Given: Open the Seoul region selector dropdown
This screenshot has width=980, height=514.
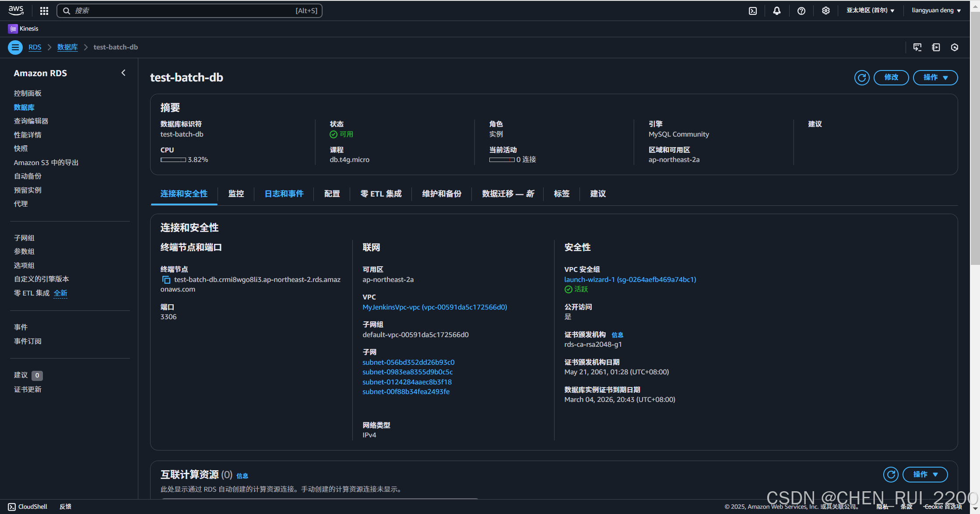Looking at the screenshot, I should coord(870,11).
